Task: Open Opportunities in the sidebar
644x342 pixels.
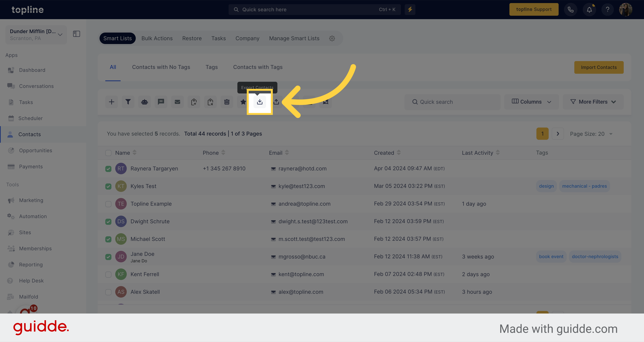Action: coord(35,151)
